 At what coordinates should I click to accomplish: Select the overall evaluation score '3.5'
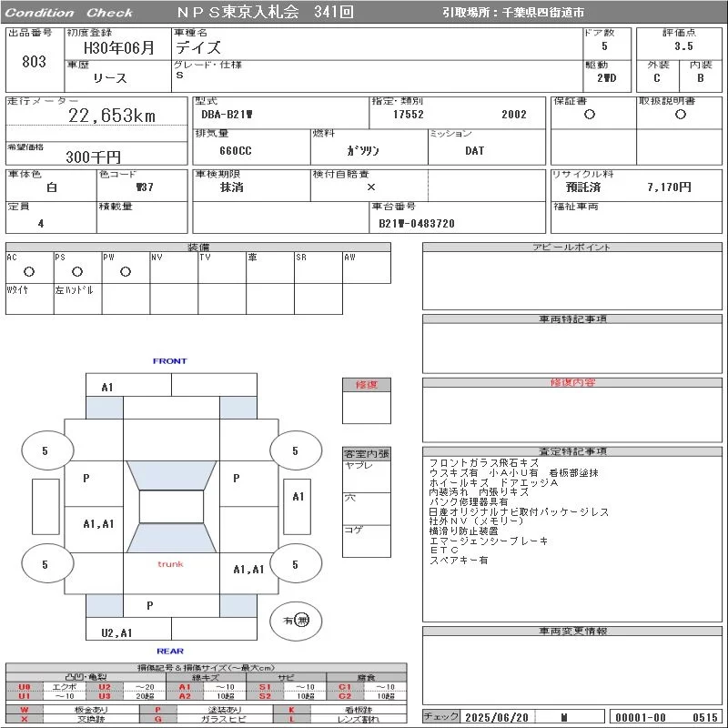(683, 46)
